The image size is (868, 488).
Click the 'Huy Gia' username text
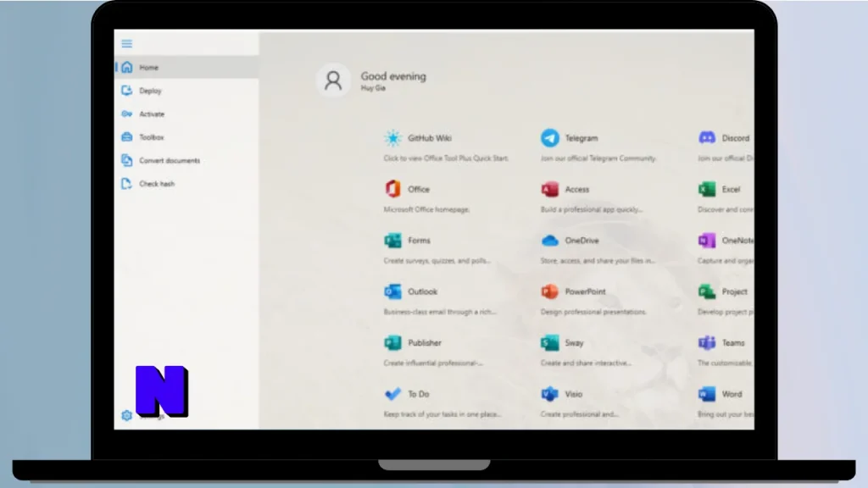373,88
